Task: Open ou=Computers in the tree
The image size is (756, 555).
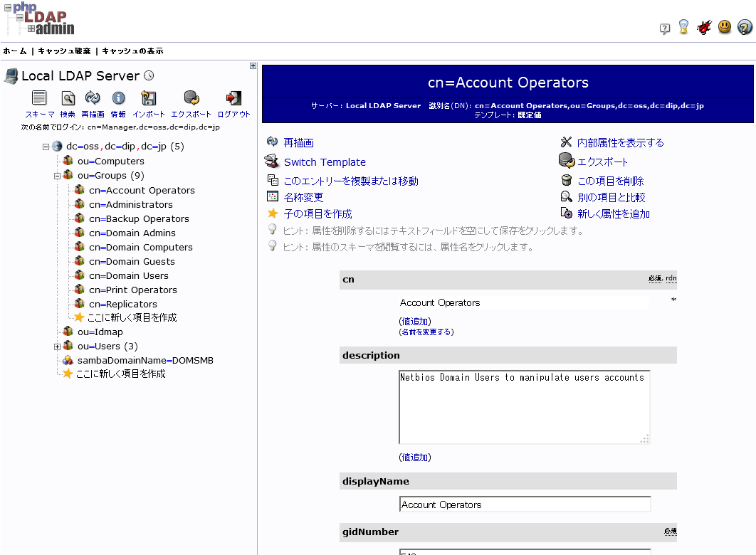Action: (x=111, y=161)
